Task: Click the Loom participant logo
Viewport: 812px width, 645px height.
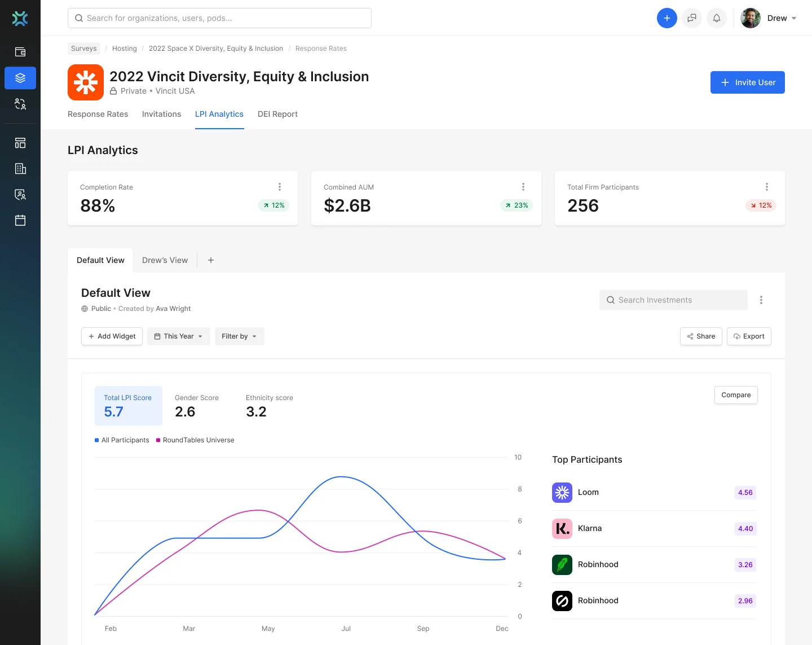Action: pyautogui.click(x=562, y=493)
